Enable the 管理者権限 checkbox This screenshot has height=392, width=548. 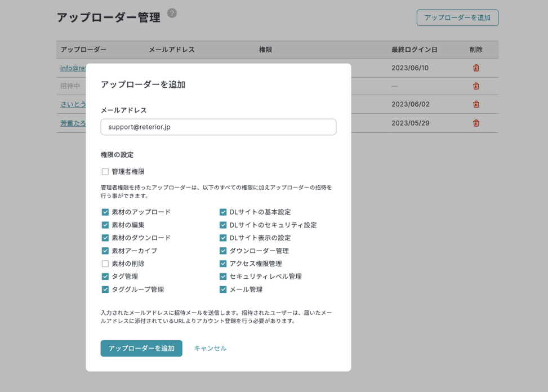tap(105, 172)
